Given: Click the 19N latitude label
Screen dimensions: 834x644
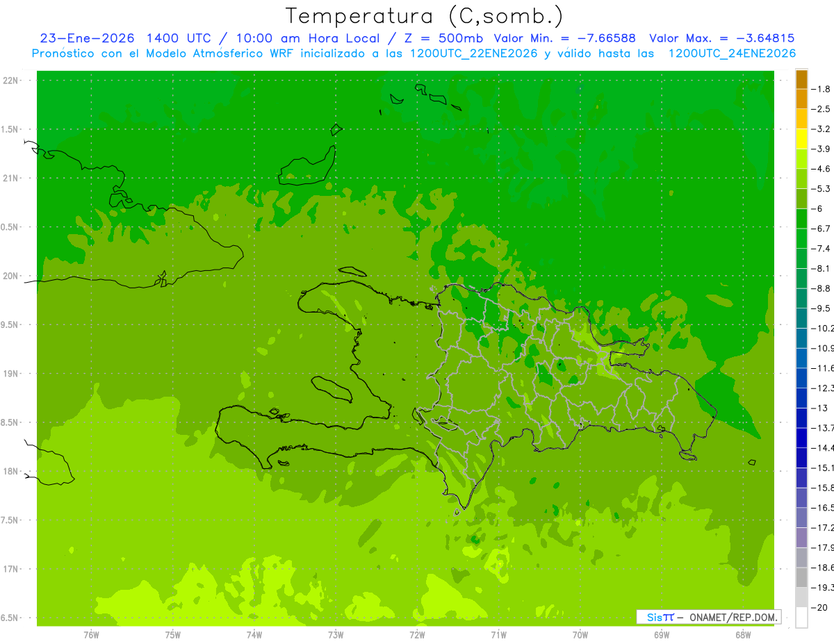Looking at the screenshot, I should pyautogui.click(x=10, y=373).
